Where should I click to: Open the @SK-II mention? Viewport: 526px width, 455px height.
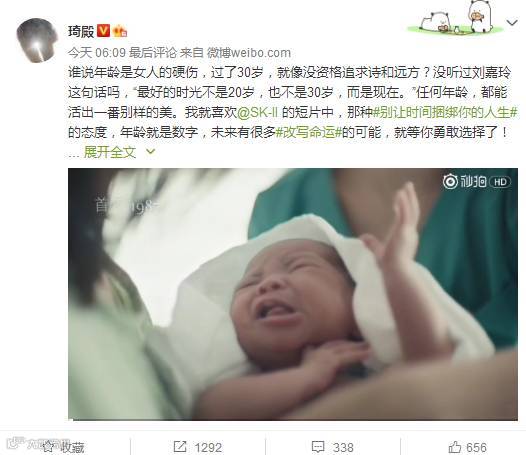tap(258, 112)
